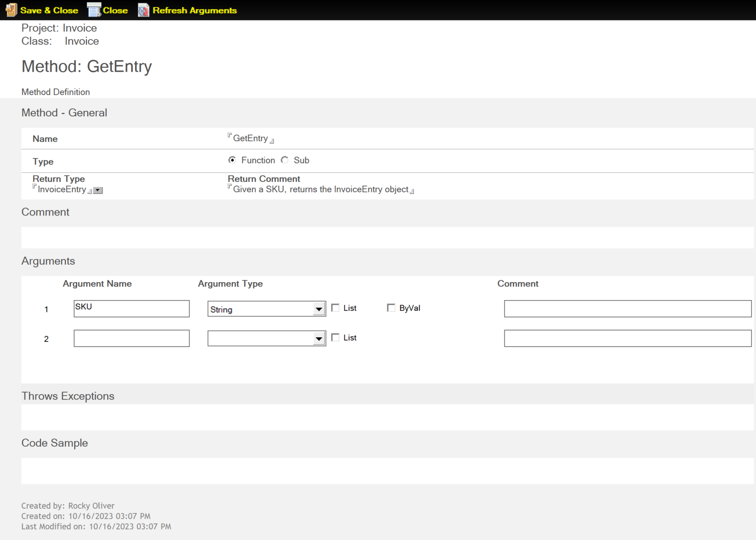Click the Close action label

[115, 10]
